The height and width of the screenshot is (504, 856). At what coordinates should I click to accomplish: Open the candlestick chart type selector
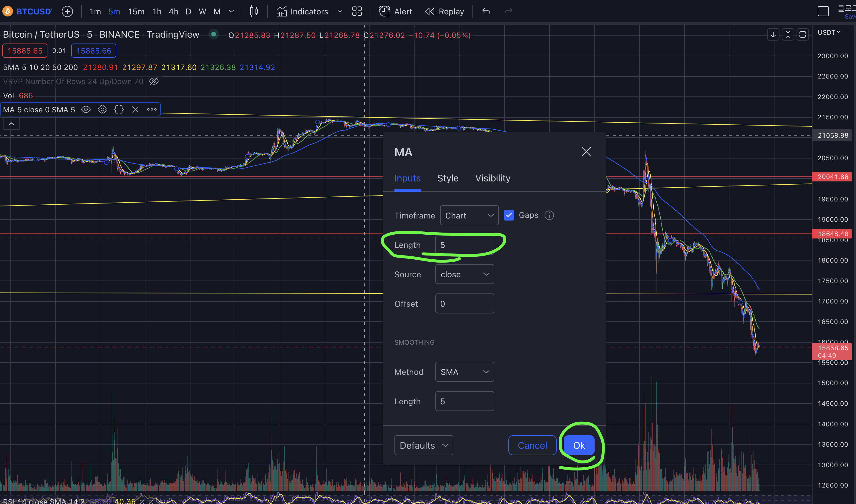pyautogui.click(x=254, y=11)
